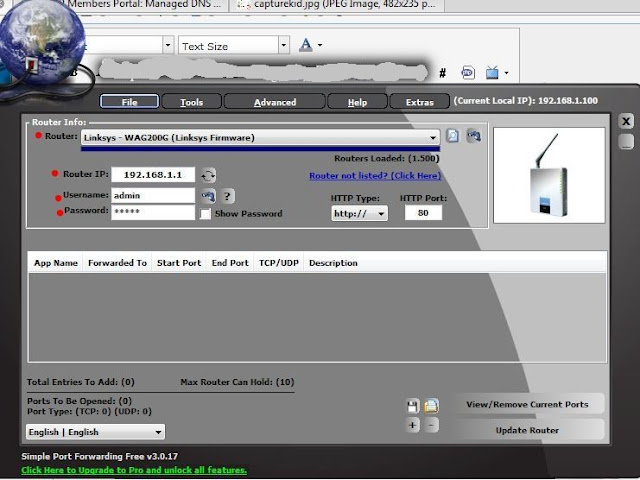This screenshot has width=640, height=480.
Task: Click the open folder icon near save
Action: (431, 406)
